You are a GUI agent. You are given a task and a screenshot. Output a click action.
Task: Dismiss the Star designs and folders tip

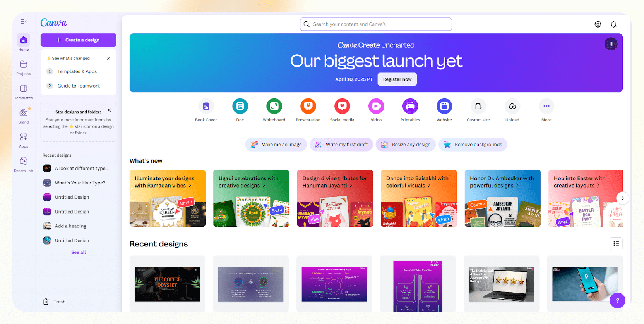pos(109,110)
